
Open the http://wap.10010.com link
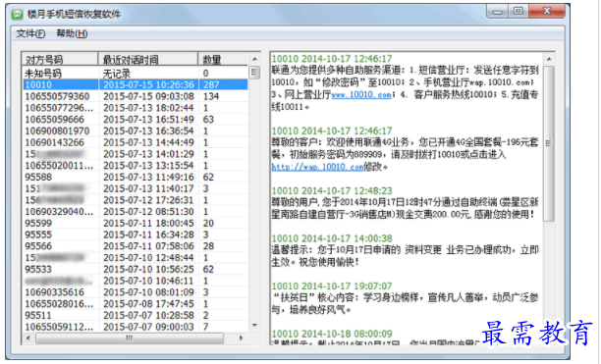pos(317,167)
